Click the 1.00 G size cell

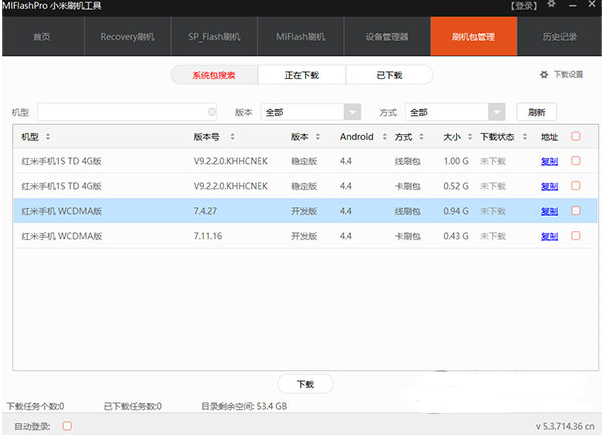[x=456, y=161]
